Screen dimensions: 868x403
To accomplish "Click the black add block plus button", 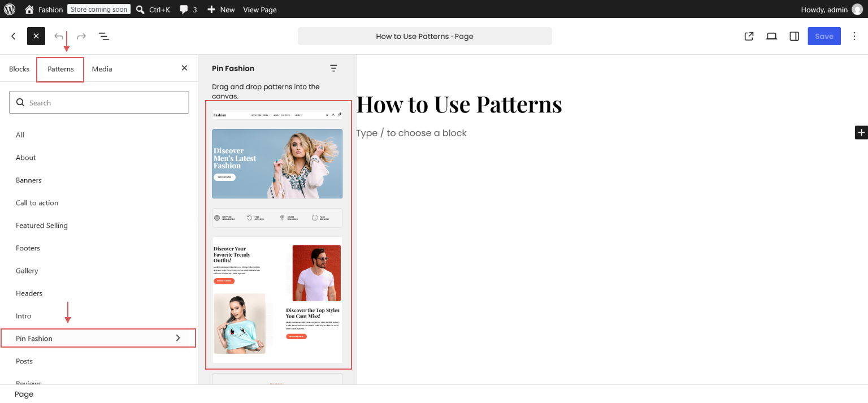I will click(x=861, y=132).
